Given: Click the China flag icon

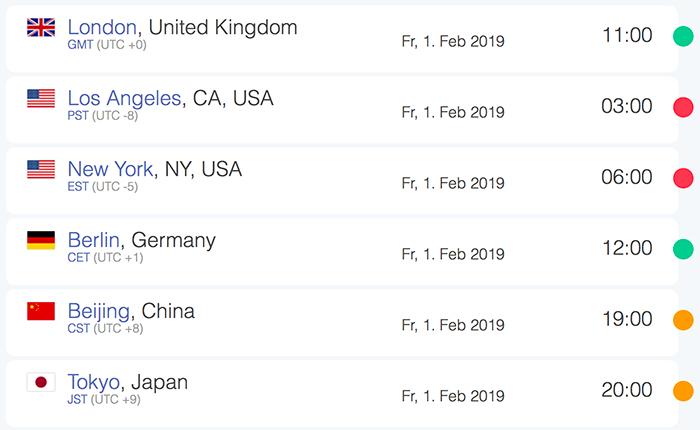Looking at the screenshot, I should point(41,311).
